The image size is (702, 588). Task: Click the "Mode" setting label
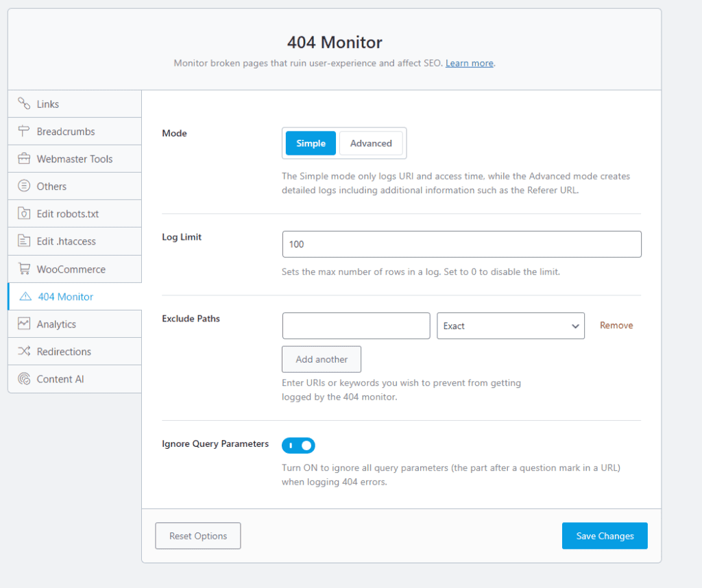click(x=175, y=134)
